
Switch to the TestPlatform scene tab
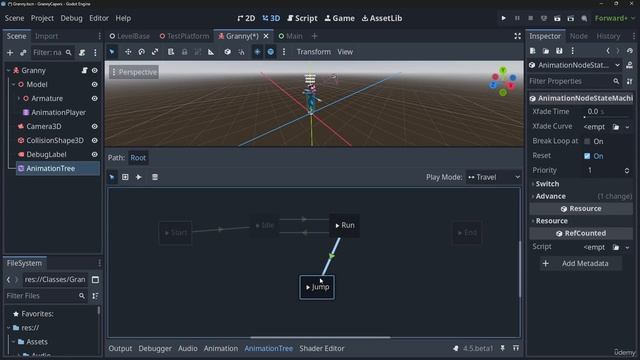[184, 36]
